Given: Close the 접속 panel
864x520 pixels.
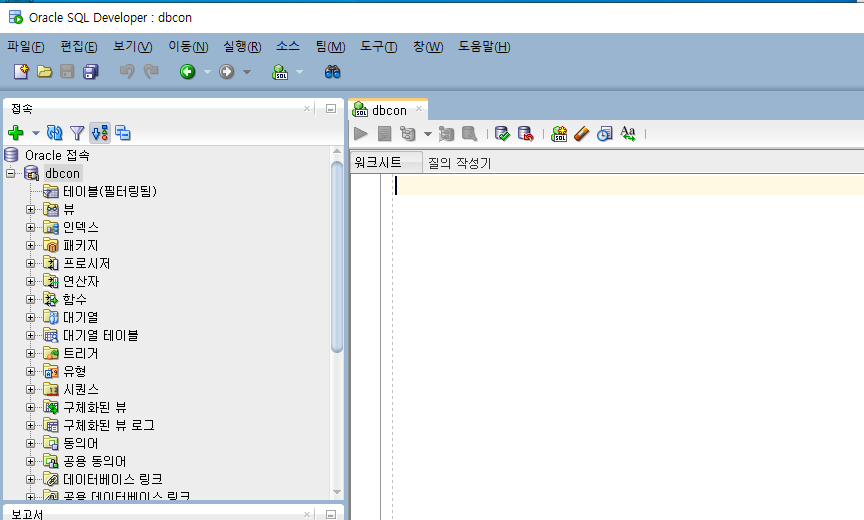Looking at the screenshot, I should (x=307, y=109).
